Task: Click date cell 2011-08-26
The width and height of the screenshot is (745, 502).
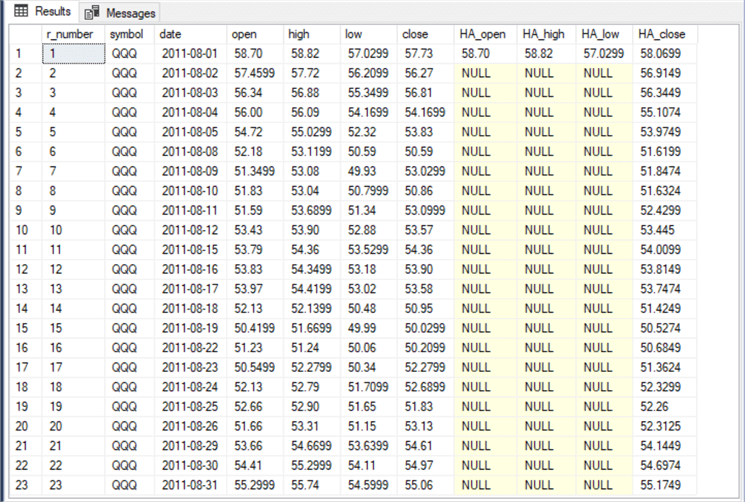Action: pos(191,426)
